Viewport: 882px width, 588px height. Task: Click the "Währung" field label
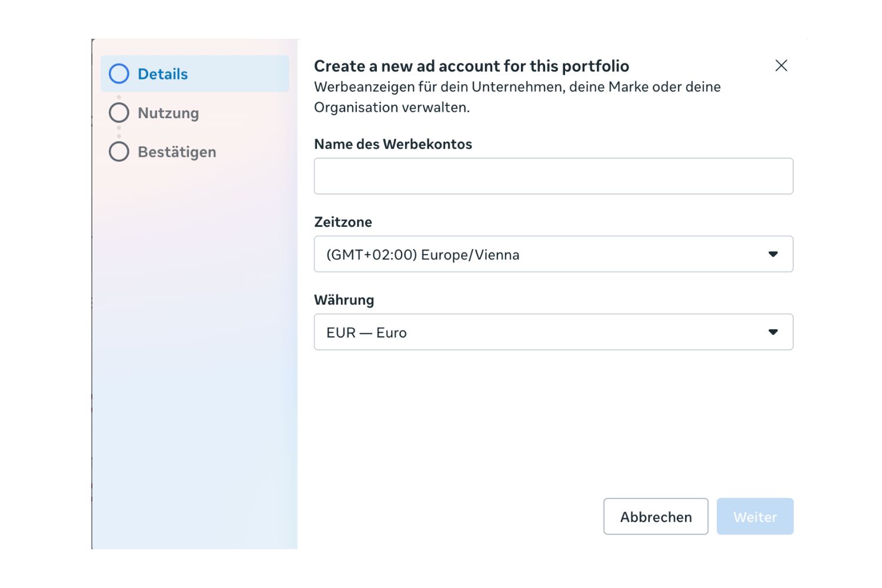[x=344, y=300]
